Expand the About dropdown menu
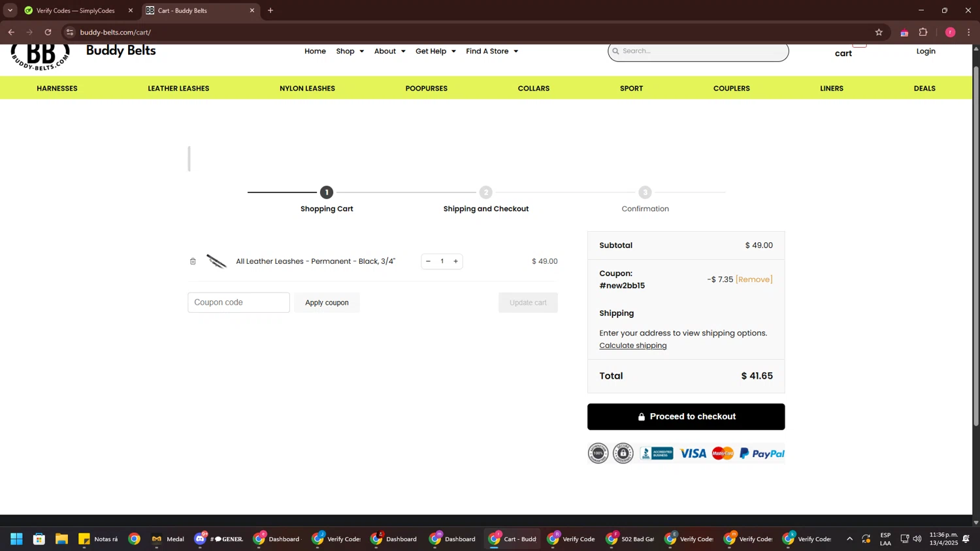Image resolution: width=980 pixels, height=551 pixels. coord(390,51)
